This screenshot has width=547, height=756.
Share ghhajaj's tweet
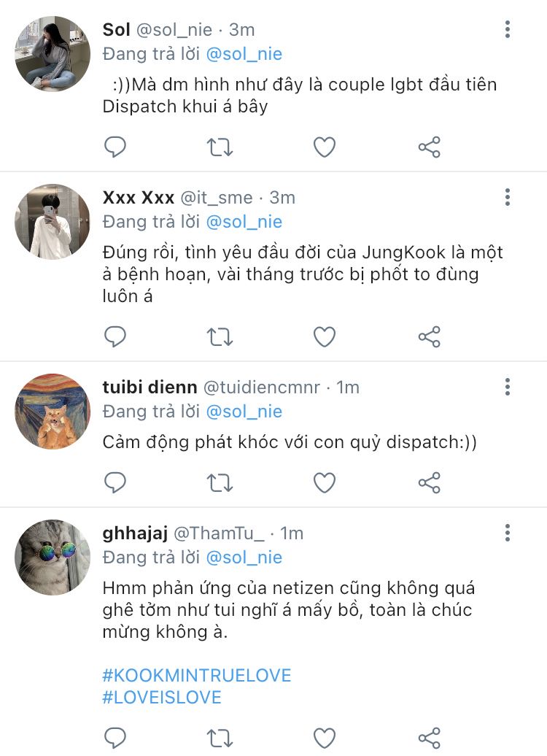tap(430, 737)
